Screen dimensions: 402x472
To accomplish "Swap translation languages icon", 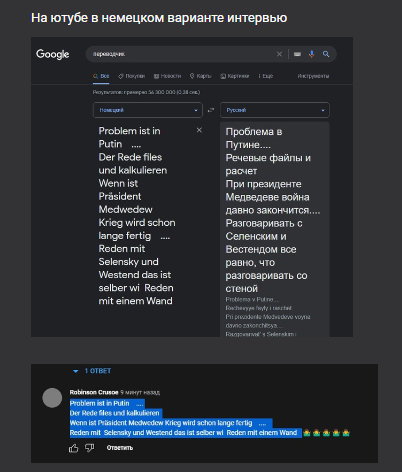I will click(211, 110).
